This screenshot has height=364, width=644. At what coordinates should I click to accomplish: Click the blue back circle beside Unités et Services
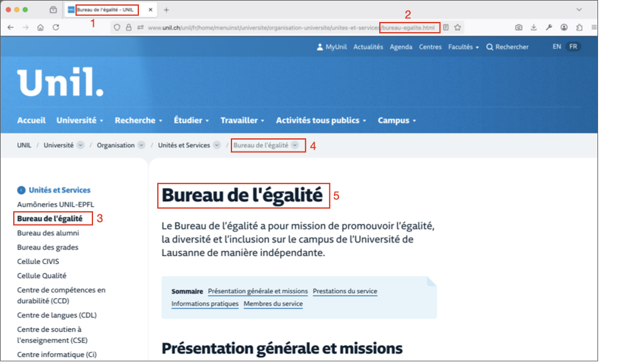click(x=21, y=190)
